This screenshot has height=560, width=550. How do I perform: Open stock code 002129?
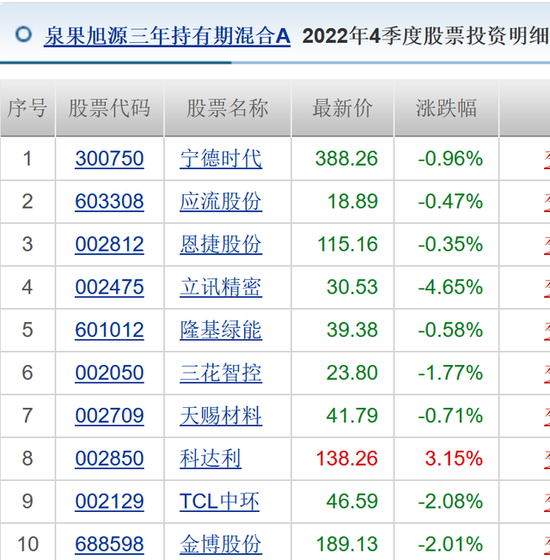tap(109, 501)
